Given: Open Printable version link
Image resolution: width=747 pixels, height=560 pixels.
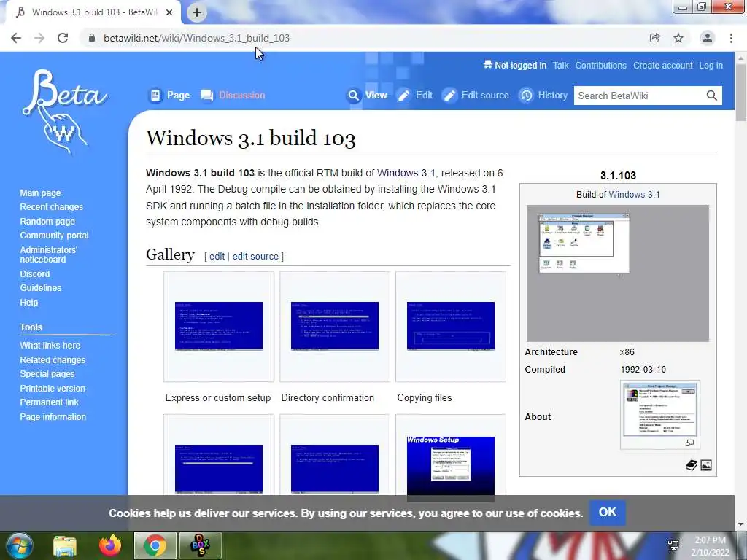Looking at the screenshot, I should click(x=53, y=389).
